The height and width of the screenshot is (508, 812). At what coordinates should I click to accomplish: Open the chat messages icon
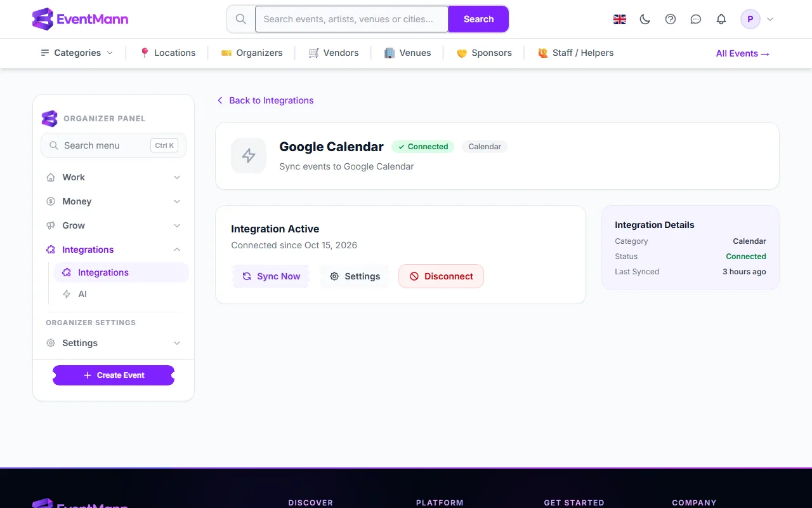click(x=696, y=19)
